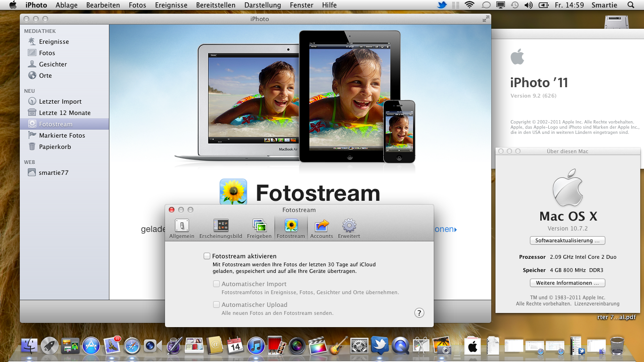This screenshot has width=644, height=362.
Task: Toggle the Automatischer Import checkbox
Action: click(x=216, y=284)
